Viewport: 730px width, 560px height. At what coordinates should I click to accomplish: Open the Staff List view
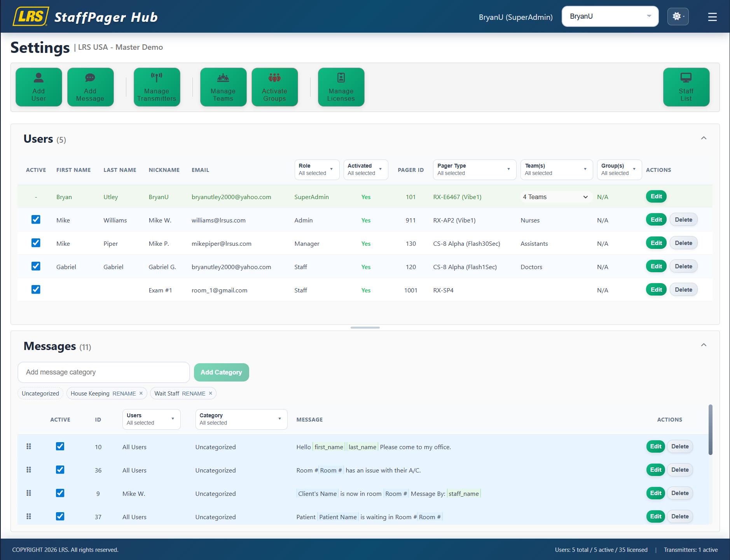pyautogui.click(x=686, y=87)
